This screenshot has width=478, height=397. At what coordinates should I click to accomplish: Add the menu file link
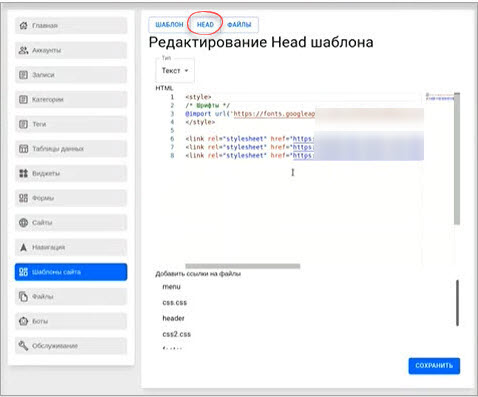[x=171, y=287]
